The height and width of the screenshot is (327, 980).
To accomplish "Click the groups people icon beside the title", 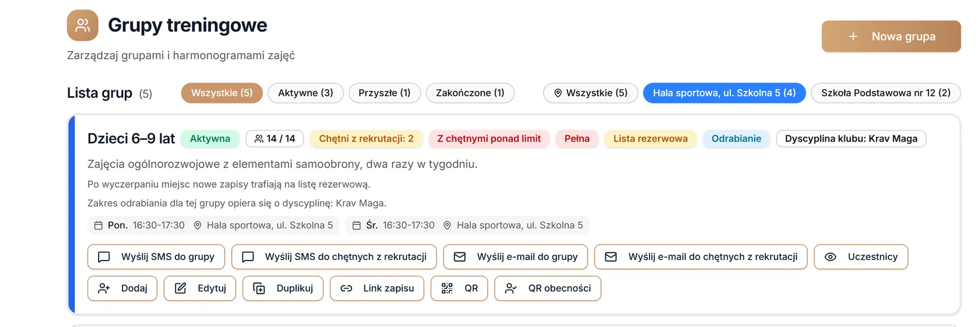I will pos(82,25).
